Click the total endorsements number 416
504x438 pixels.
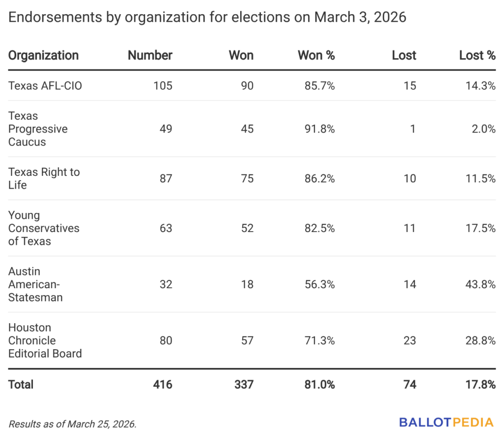[x=162, y=384]
